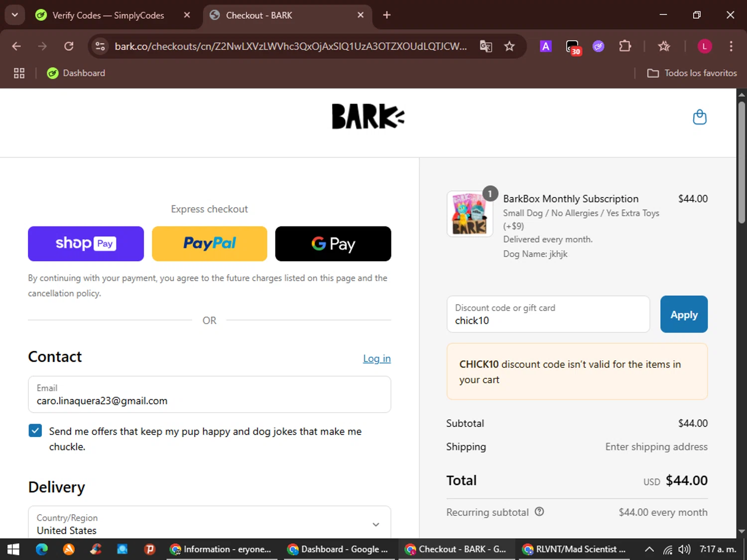Open Chrome three-dot menu

click(731, 46)
